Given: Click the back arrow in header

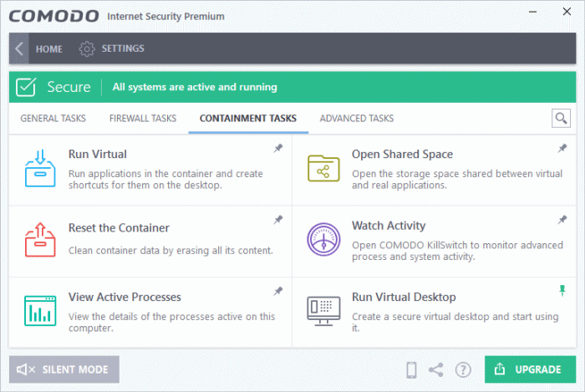Looking at the screenshot, I should tap(19, 48).
